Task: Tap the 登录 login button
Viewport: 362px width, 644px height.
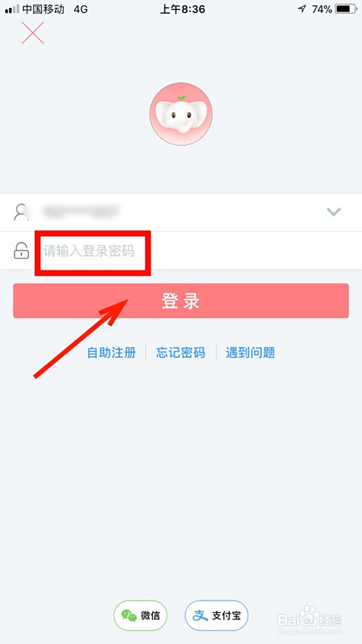Action: pos(181,301)
